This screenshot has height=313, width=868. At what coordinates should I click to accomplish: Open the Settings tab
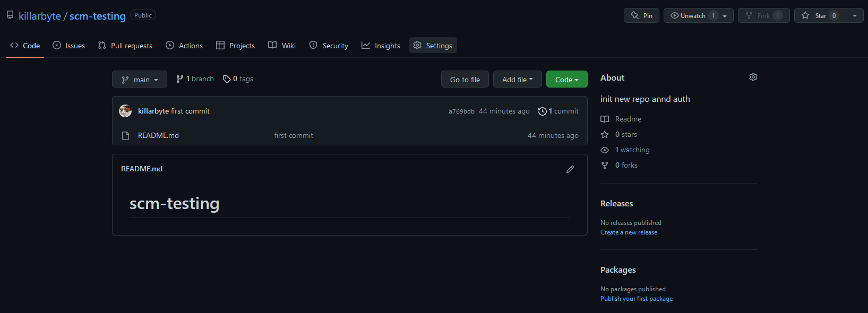click(x=433, y=46)
